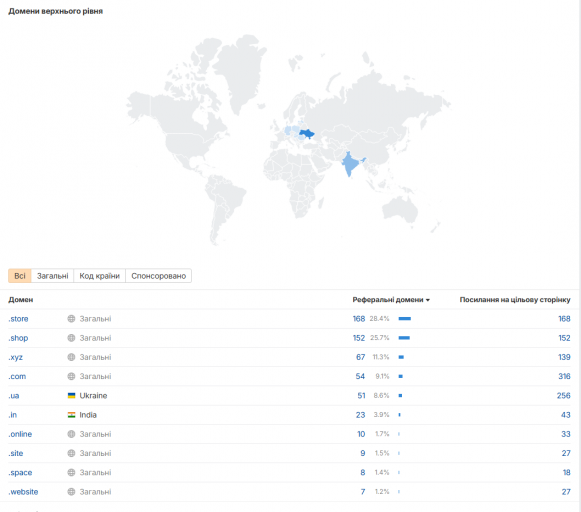The width and height of the screenshot is (581, 512).
Task: Click the globe icon in .website row
Action: (71, 492)
